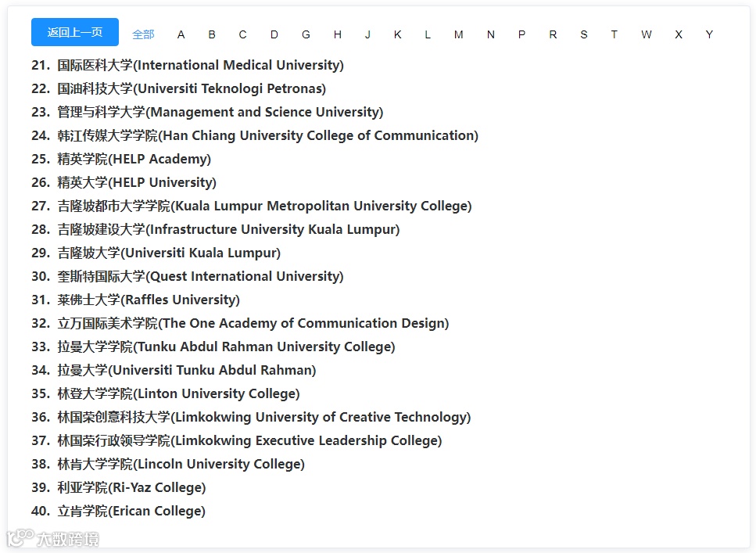Open Quest International University entry
This screenshot has height=553, width=756.
(x=188, y=277)
